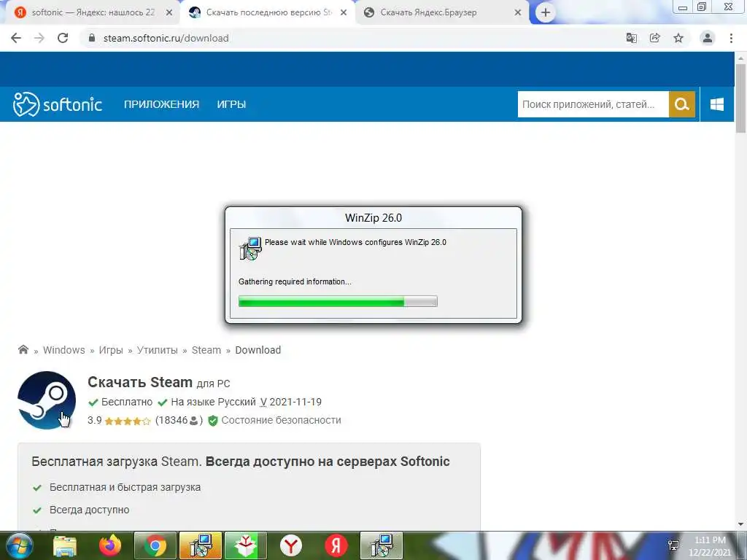Open the ПРИЛОЖЕНИЯ menu
The image size is (747, 560).
(x=161, y=104)
